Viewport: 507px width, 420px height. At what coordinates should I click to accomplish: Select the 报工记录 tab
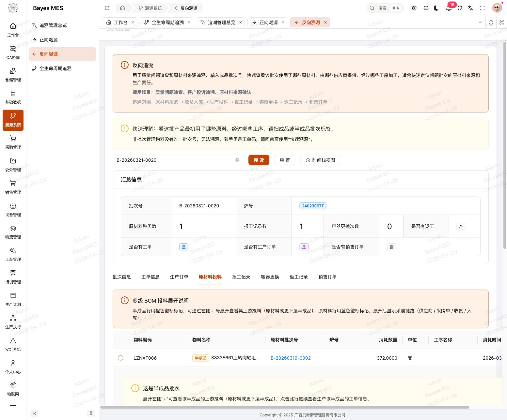click(241, 277)
